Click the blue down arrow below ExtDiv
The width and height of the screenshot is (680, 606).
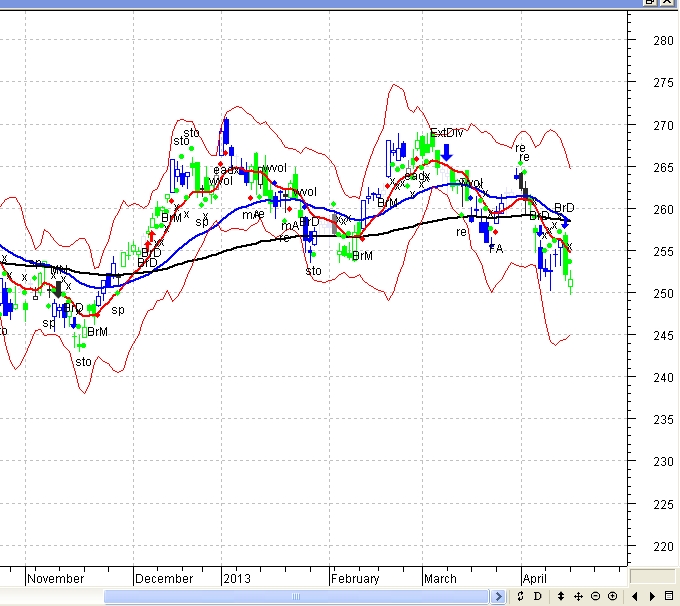tap(447, 152)
